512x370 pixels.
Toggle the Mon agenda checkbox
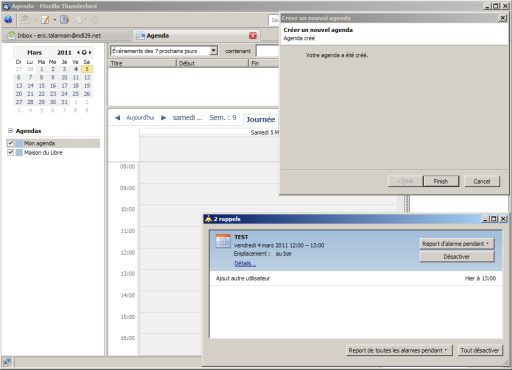point(10,143)
